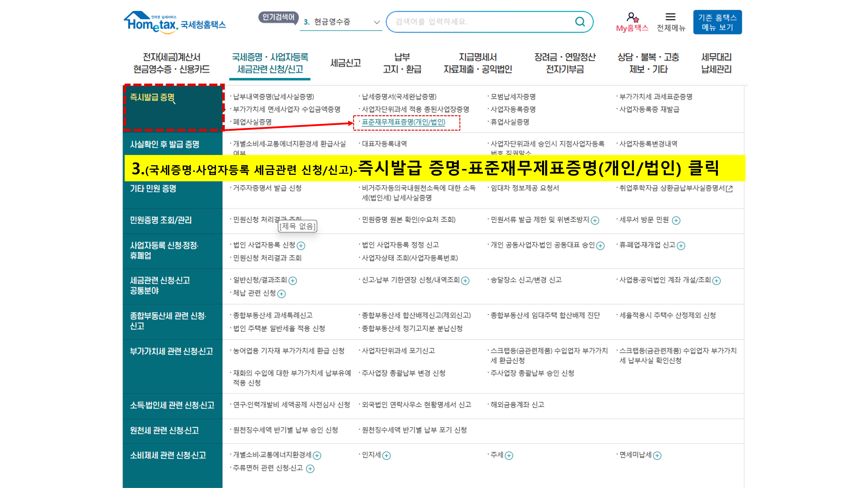Click the search magnifier icon
This screenshot has height=488, width=868.
[580, 22]
